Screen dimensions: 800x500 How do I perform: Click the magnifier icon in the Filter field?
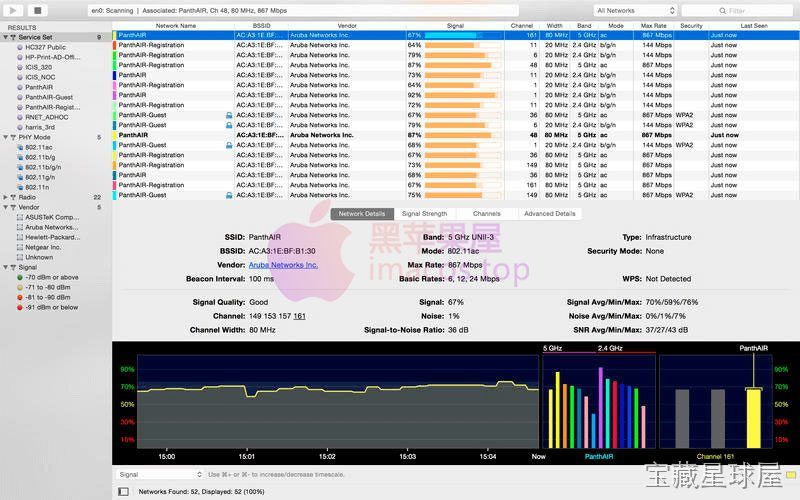[x=722, y=11]
